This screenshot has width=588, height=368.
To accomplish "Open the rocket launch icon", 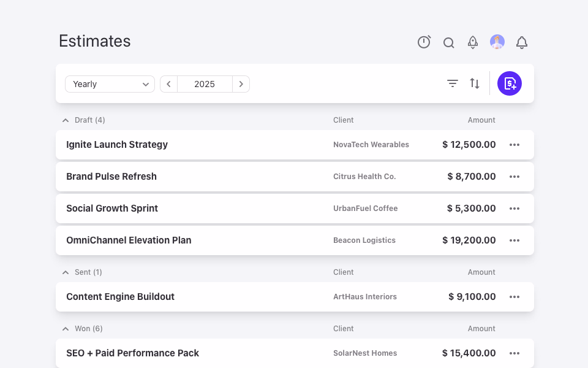I will (x=473, y=42).
